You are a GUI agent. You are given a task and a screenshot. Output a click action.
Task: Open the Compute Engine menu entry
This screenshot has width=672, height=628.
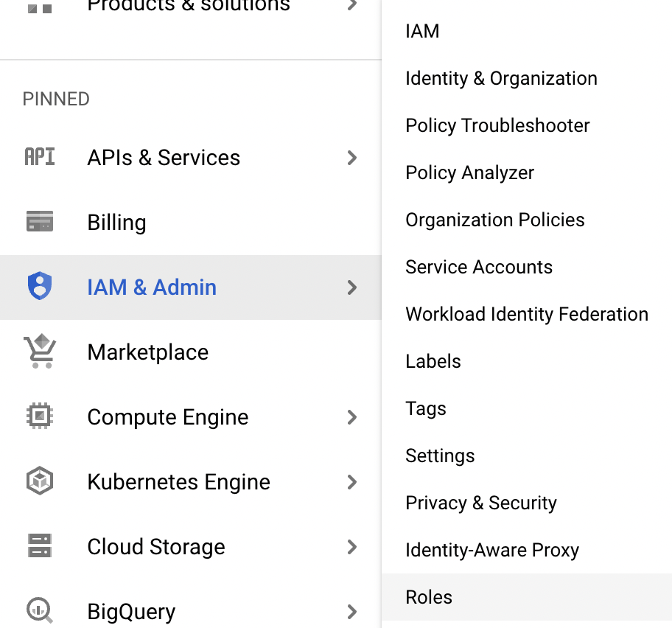click(x=191, y=417)
